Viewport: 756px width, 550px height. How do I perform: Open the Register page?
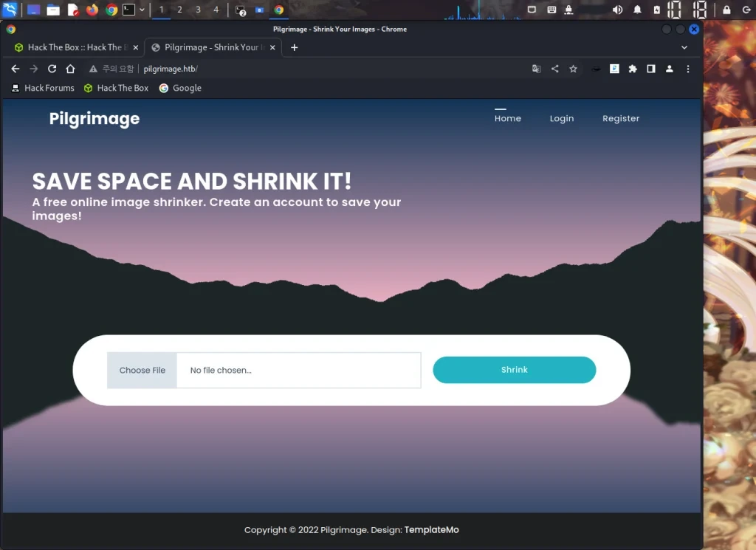point(620,119)
